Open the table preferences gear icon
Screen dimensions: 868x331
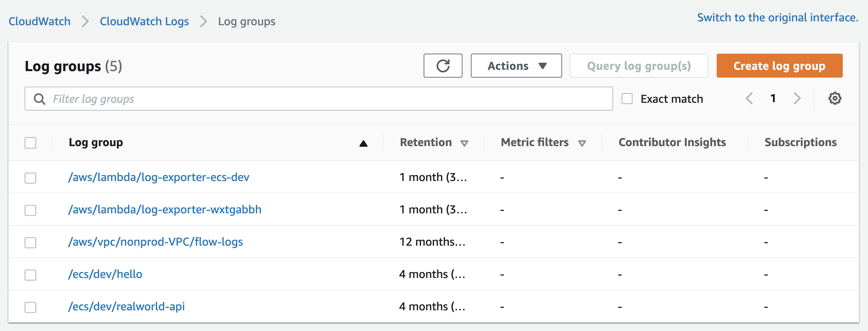point(835,98)
